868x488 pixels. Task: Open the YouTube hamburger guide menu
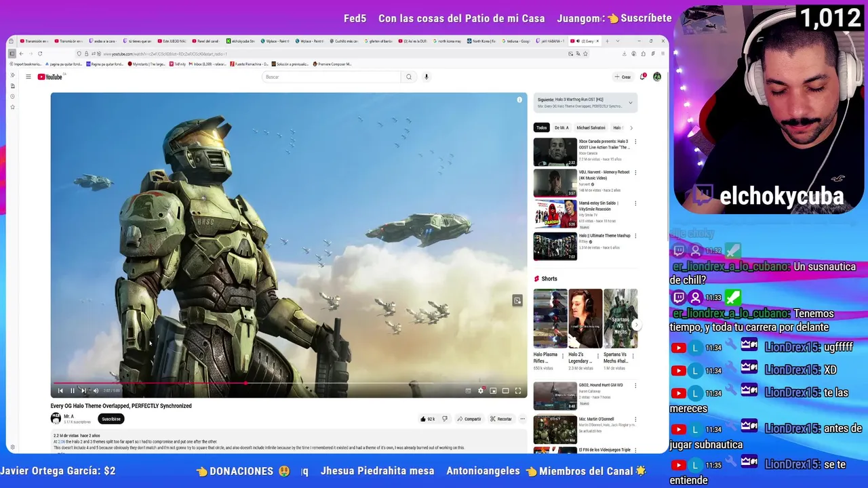pos(28,77)
